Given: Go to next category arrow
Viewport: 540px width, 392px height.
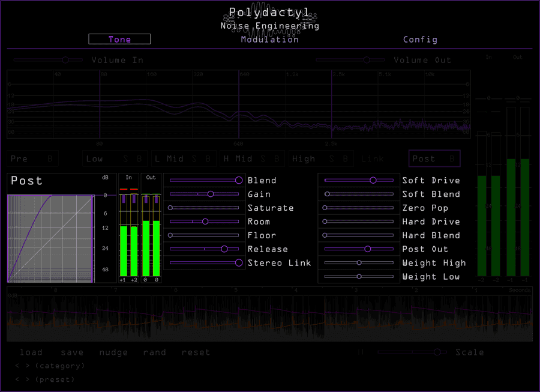Looking at the screenshot, I should pos(27,366).
